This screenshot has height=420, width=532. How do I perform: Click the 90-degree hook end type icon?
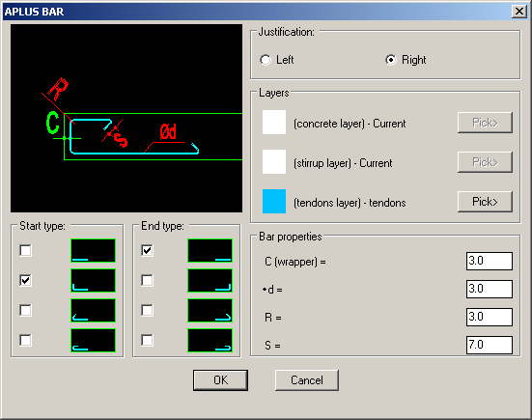[x=210, y=281]
